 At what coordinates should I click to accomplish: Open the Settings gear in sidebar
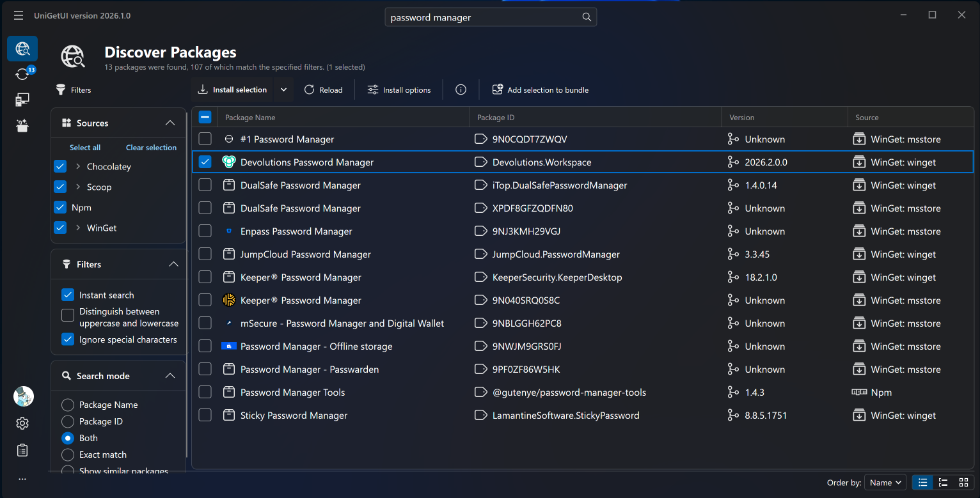tap(22, 423)
